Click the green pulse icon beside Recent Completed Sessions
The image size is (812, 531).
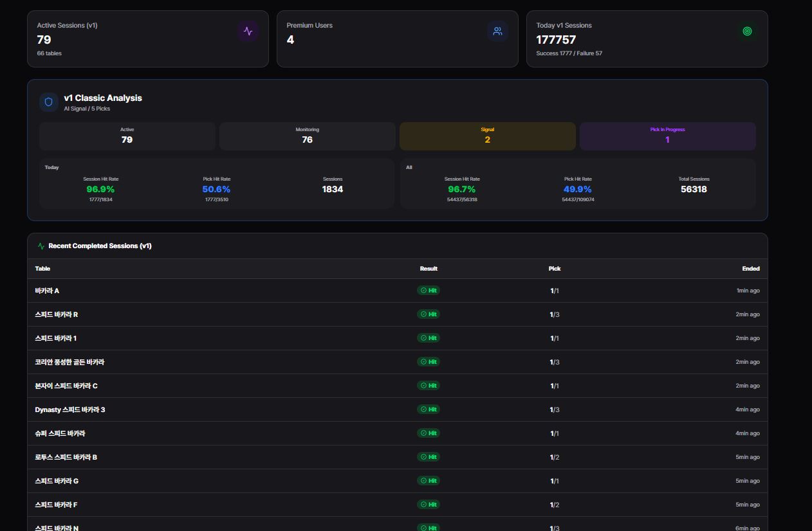41,246
